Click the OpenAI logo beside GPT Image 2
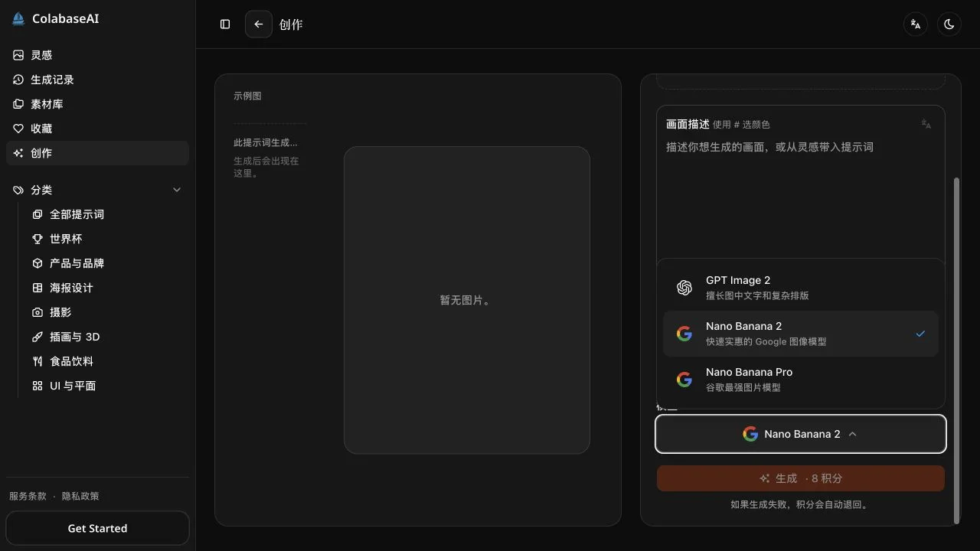 (x=684, y=288)
